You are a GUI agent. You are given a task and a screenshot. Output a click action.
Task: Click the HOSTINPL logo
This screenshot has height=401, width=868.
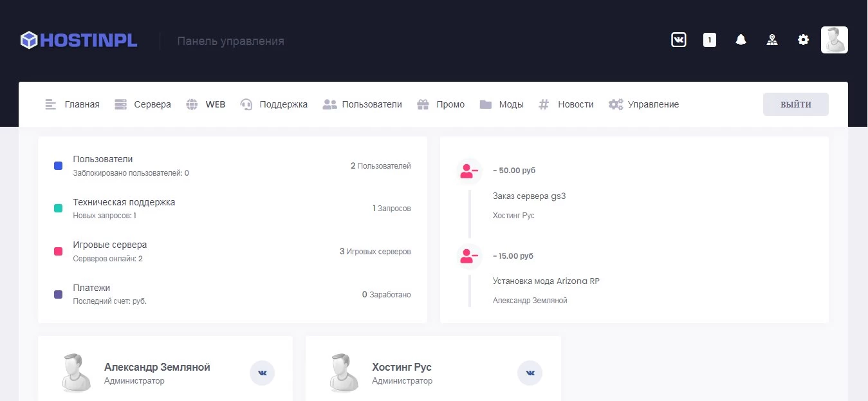[x=78, y=41]
